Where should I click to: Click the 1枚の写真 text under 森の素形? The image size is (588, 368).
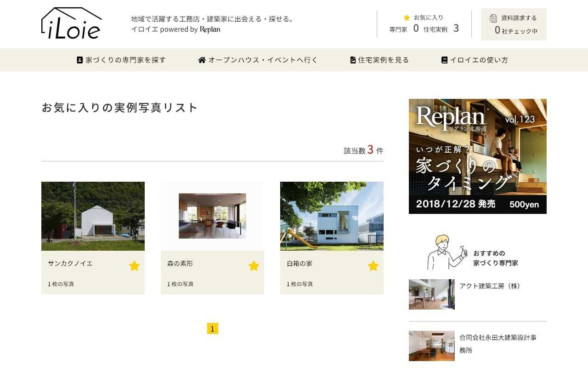pos(181,284)
